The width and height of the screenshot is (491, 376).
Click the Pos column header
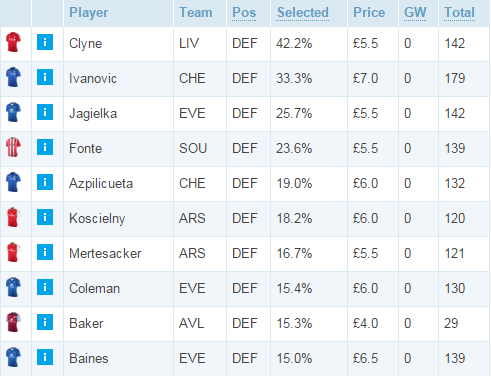click(244, 13)
